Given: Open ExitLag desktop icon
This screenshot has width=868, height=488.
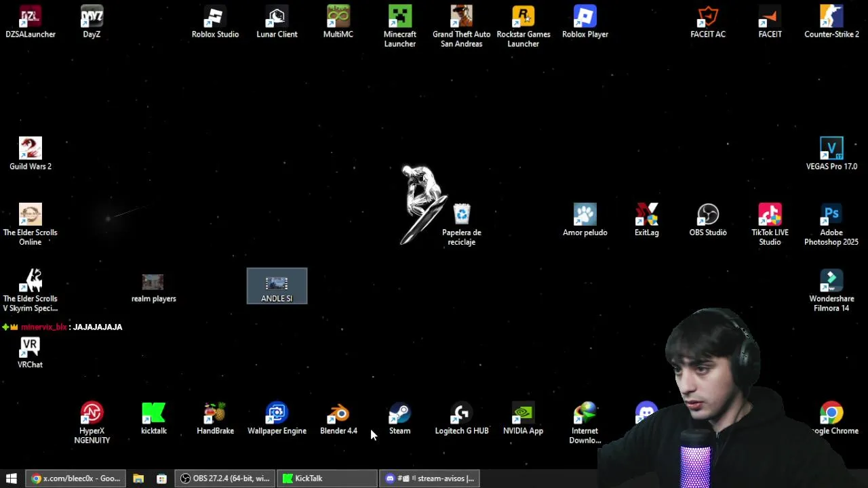Looking at the screenshot, I should click(646, 220).
